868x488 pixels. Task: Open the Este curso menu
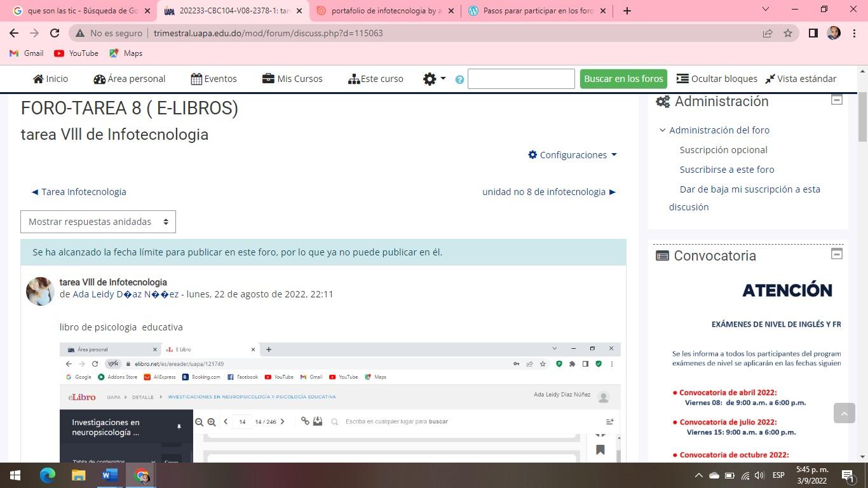pyautogui.click(x=376, y=79)
